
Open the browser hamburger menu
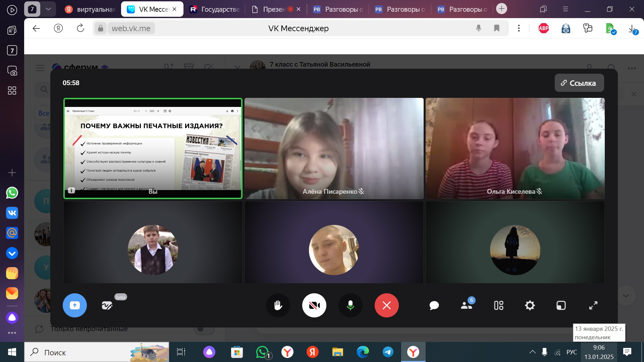point(566,9)
